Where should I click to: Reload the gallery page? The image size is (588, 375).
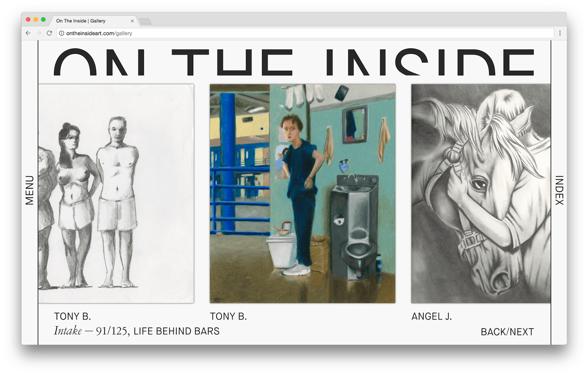tap(49, 33)
